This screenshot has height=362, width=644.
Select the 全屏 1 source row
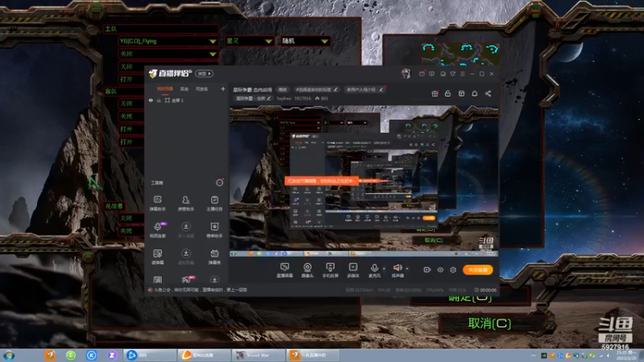pos(187,100)
